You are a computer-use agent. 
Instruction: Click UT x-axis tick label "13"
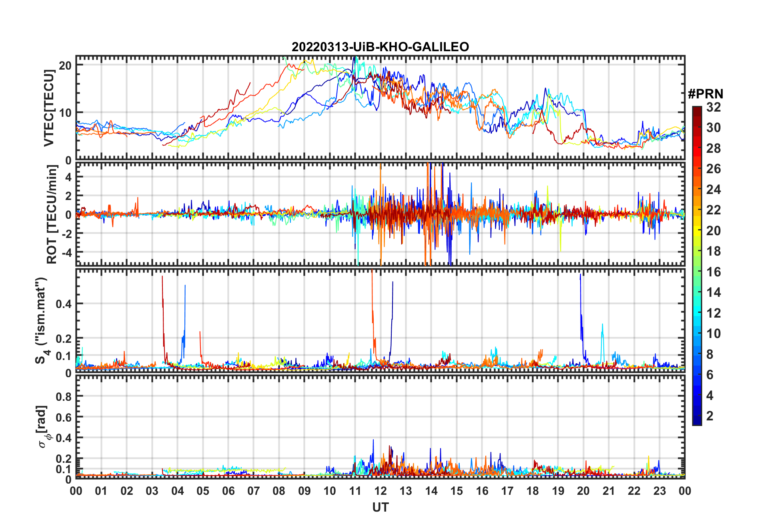pyautogui.click(x=406, y=491)
